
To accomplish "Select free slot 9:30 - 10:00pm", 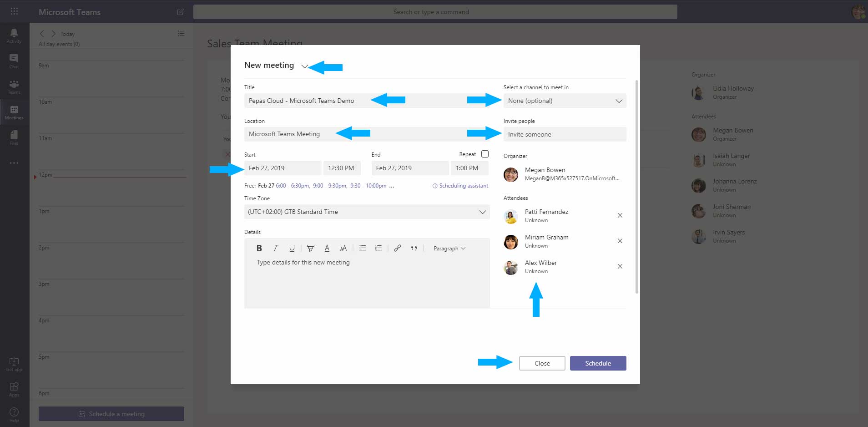I will (368, 186).
